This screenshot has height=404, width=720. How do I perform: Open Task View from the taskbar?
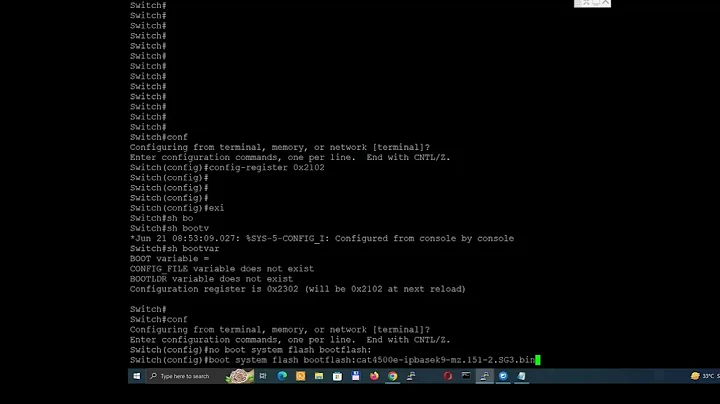[263, 376]
